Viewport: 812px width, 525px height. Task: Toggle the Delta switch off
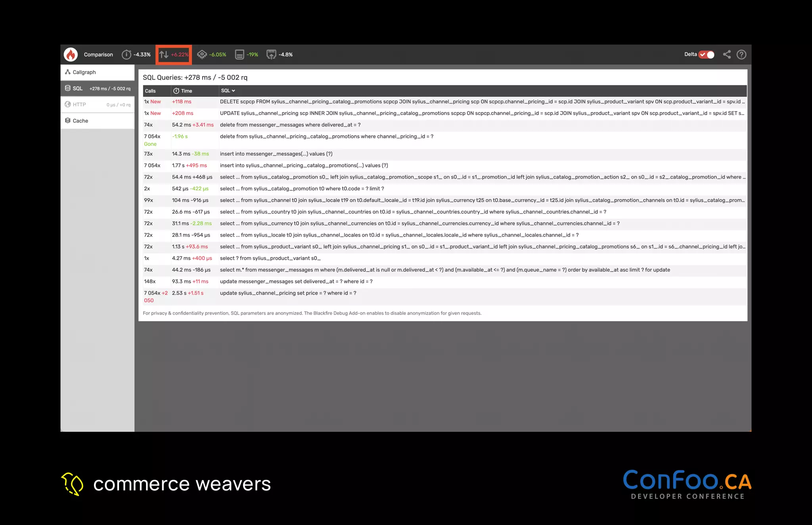(x=707, y=55)
